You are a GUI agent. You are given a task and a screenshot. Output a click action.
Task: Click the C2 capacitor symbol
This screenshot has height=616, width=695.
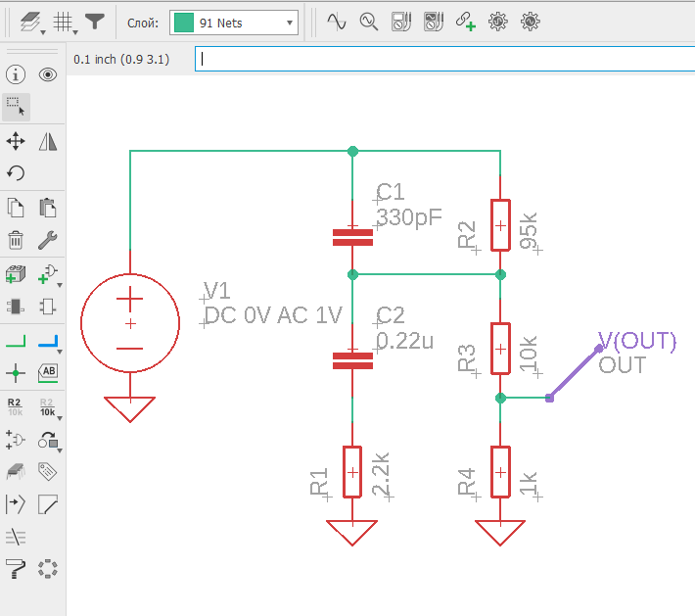coord(352,360)
